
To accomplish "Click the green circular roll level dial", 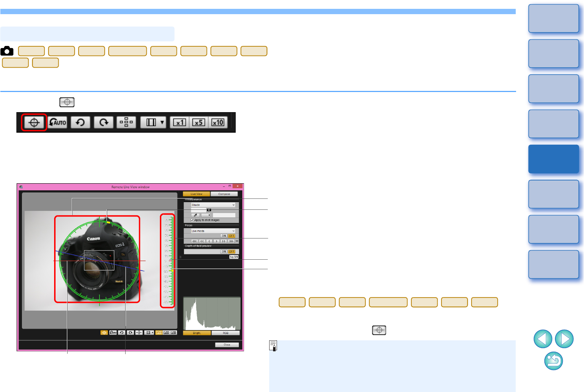I will click(99, 261).
